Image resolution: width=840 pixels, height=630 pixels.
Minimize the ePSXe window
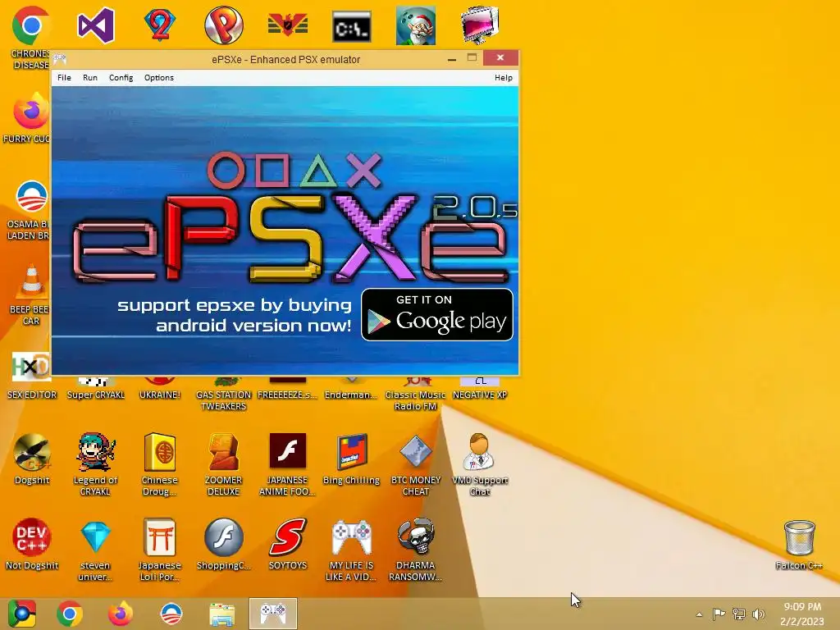click(x=452, y=58)
